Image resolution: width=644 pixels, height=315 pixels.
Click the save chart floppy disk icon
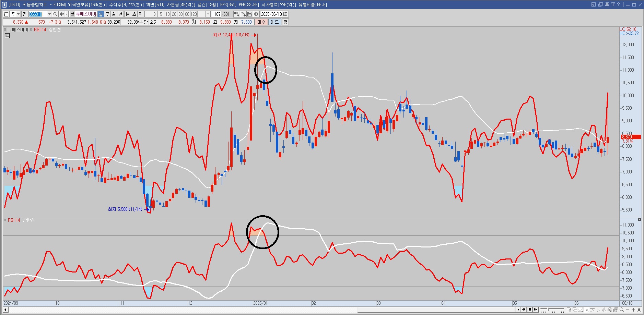point(250,14)
